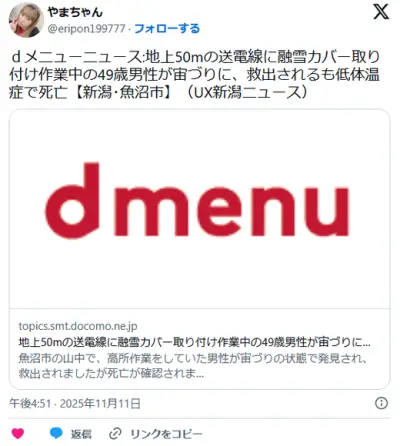Open the dmenu logo card image

point(199,209)
